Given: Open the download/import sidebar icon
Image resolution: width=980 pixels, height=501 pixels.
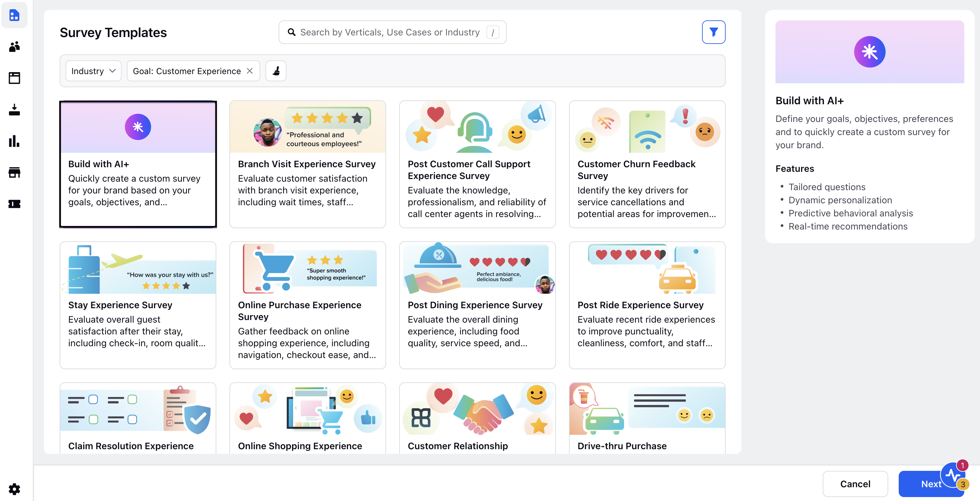Looking at the screenshot, I should tap(14, 110).
